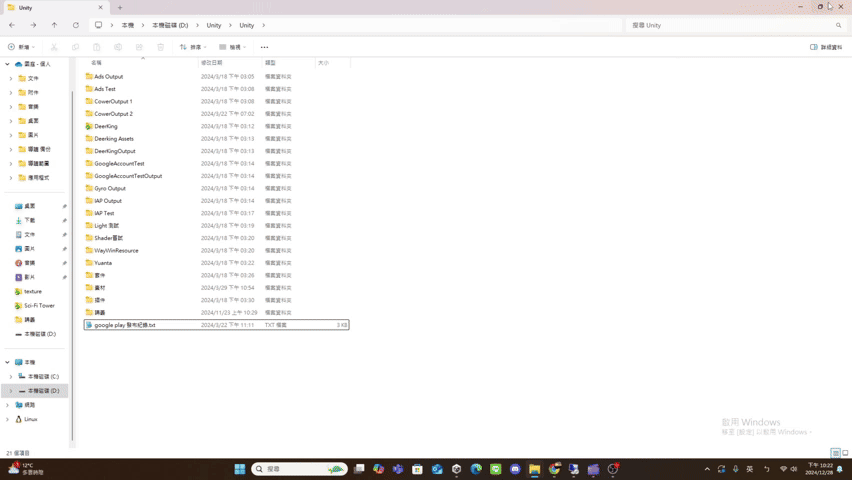The image size is (852, 480).
Task: Click the D: drive breadcrumb in address bar
Action: [x=170, y=25]
